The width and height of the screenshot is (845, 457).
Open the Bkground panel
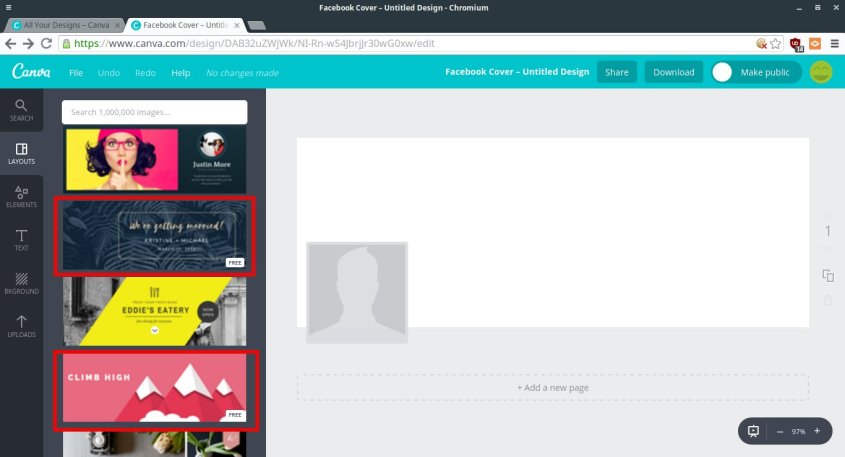point(21,284)
